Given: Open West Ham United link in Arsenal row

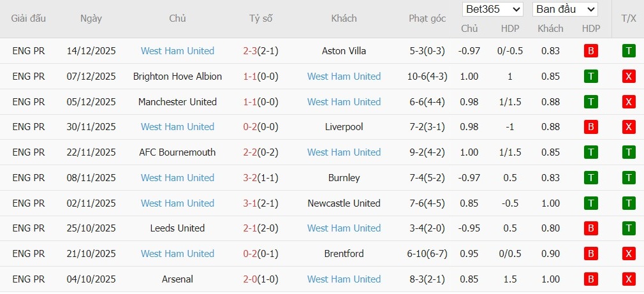Looking at the screenshot, I should (x=344, y=279).
